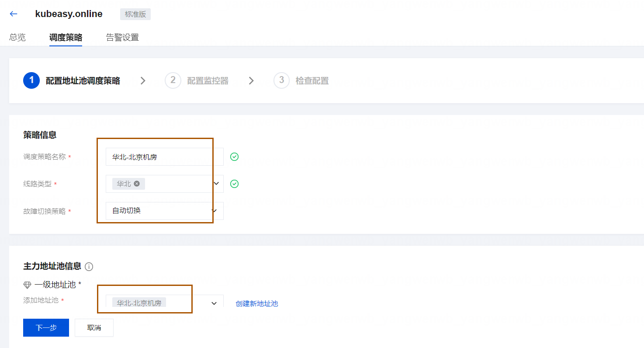Select step 2 circle 配置监控器
The width and height of the screenshot is (644, 348).
click(173, 80)
